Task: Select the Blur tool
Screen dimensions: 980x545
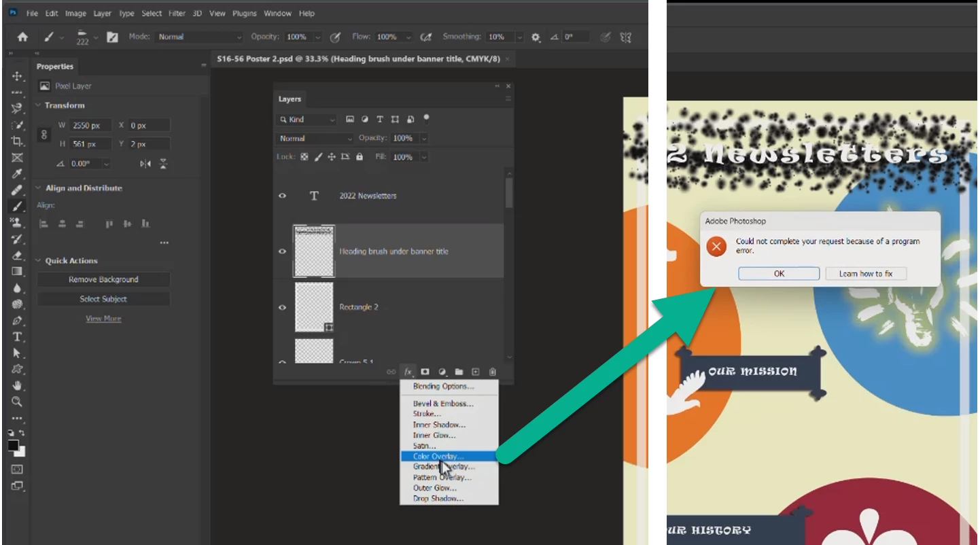Action: pos(18,288)
